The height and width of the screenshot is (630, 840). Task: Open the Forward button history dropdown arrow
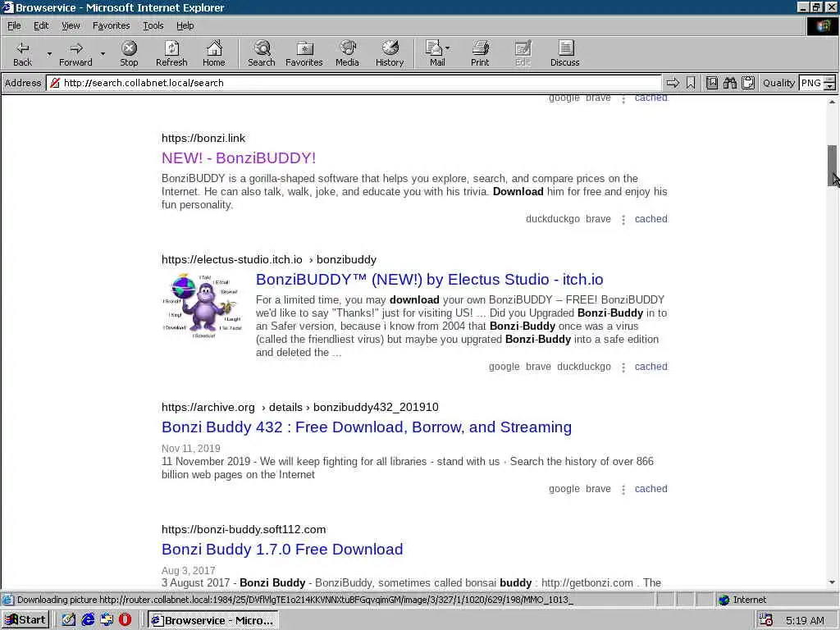pyautogui.click(x=103, y=53)
